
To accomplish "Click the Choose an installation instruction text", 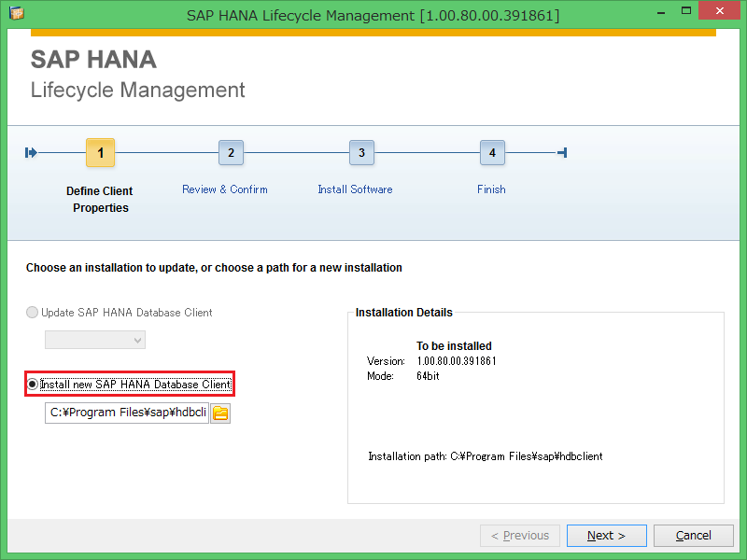I will [x=214, y=268].
